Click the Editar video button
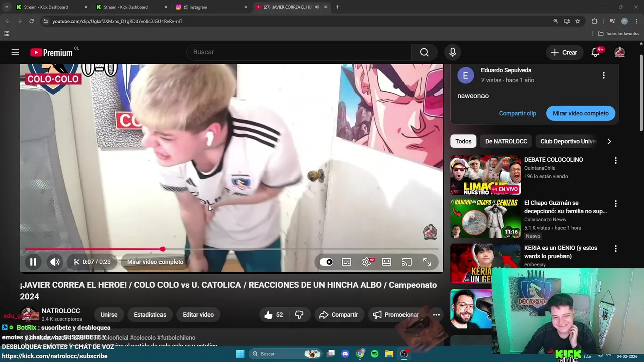This screenshot has width=644, height=362. tap(198, 315)
